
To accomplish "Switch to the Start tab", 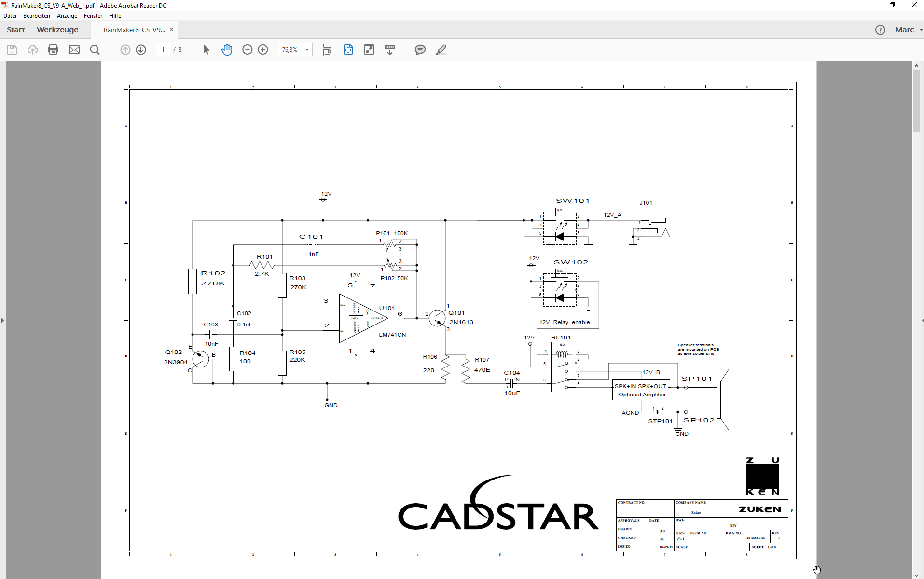I will click(x=15, y=30).
